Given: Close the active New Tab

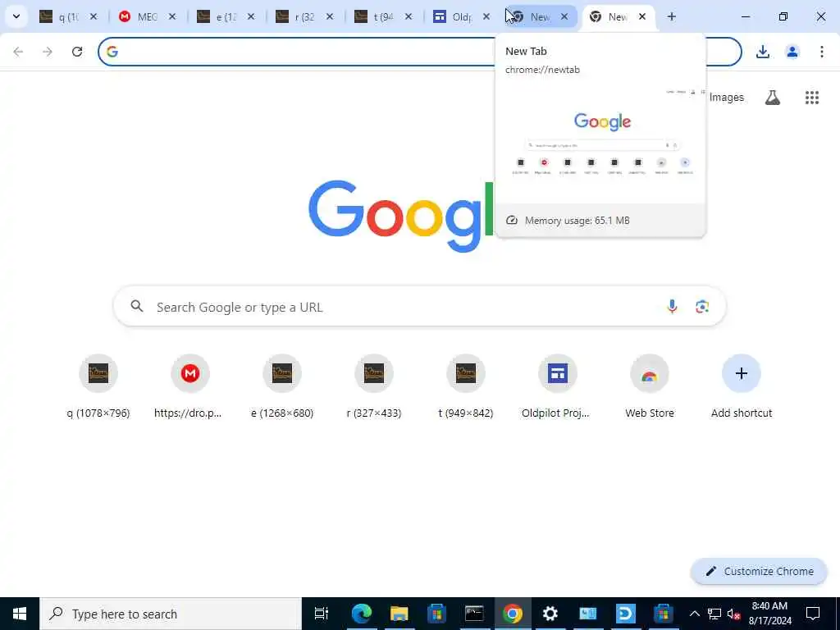Looking at the screenshot, I should [x=641, y=16].
